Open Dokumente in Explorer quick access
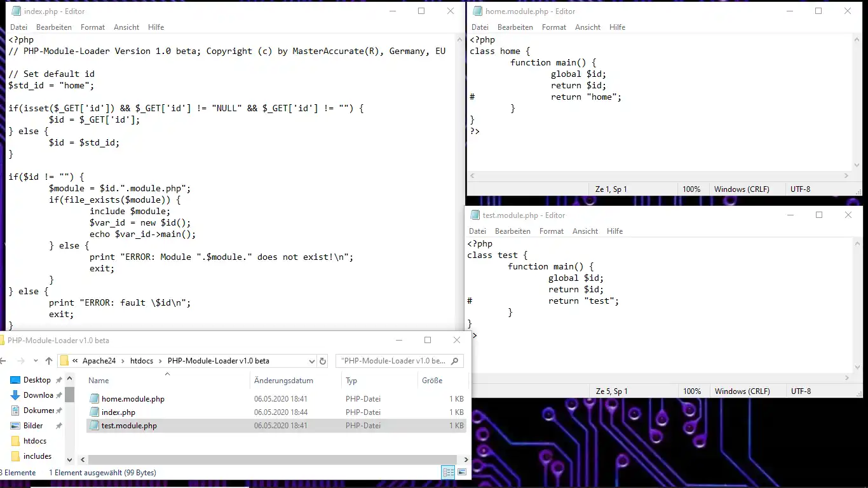 (39, 410)
